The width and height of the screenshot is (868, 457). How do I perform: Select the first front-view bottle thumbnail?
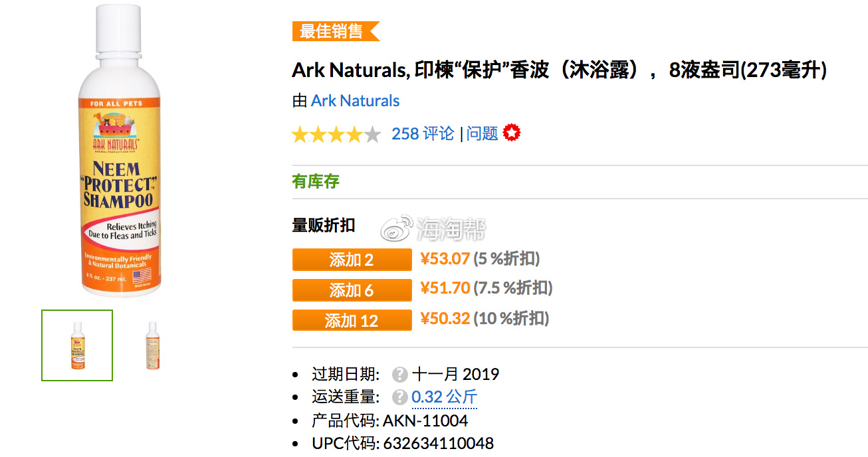click(x=77, y=345)
